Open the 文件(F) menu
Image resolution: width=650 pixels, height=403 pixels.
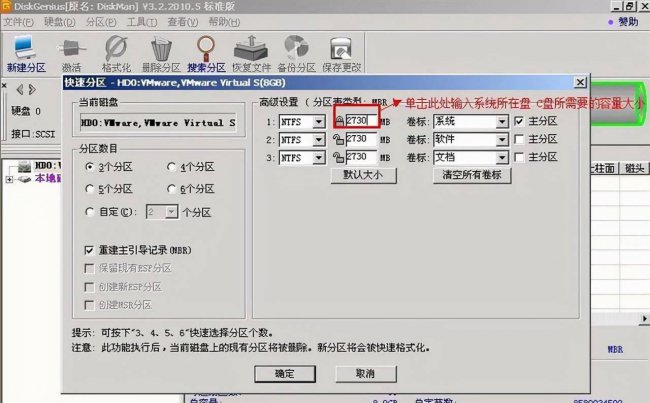coord(19,22)
